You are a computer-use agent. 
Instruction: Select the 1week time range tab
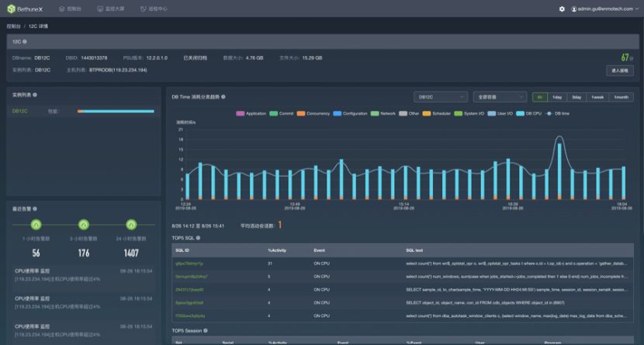coord(597,97)
